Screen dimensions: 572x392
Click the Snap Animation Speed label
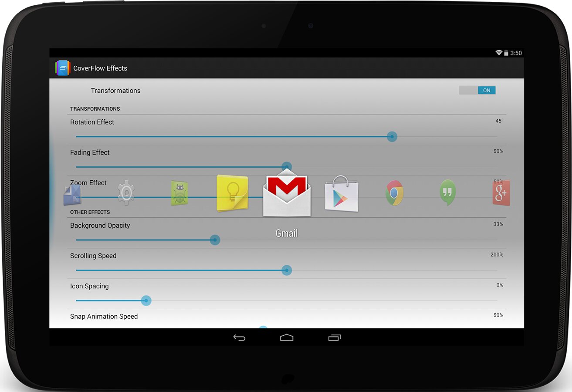pos(104,317)
